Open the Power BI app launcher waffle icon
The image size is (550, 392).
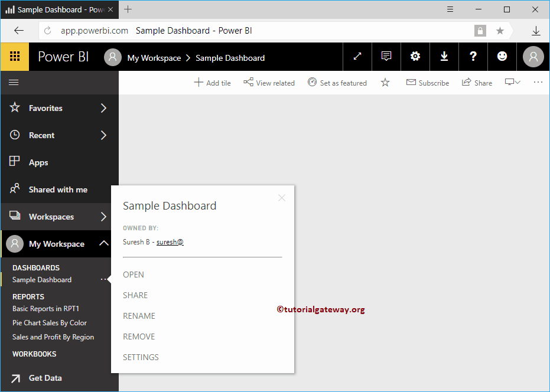pyautogui.click(x=14, y=56)
